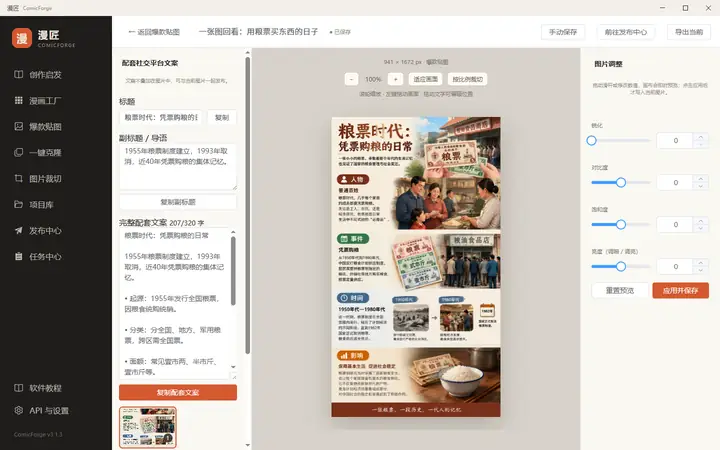Click the 锐化 numeric value field
This screenshot has height=450, width=720.
point(675,141)
